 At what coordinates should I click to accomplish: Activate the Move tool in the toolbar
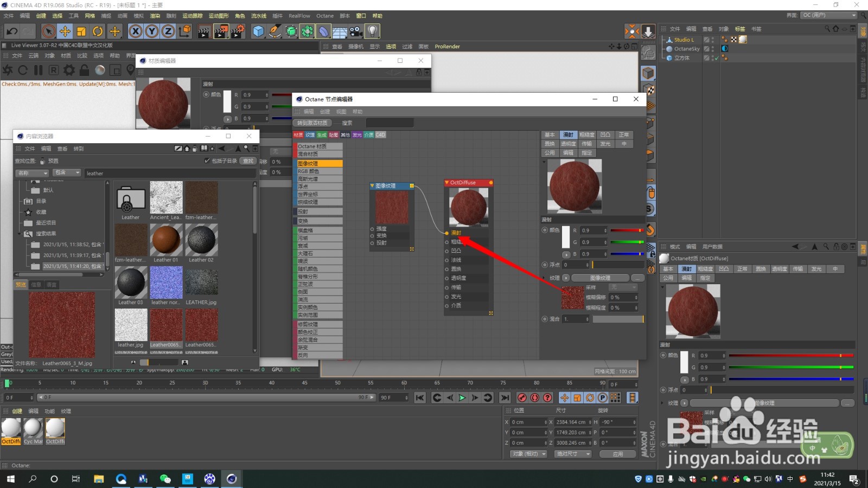(x=65, y=31)
